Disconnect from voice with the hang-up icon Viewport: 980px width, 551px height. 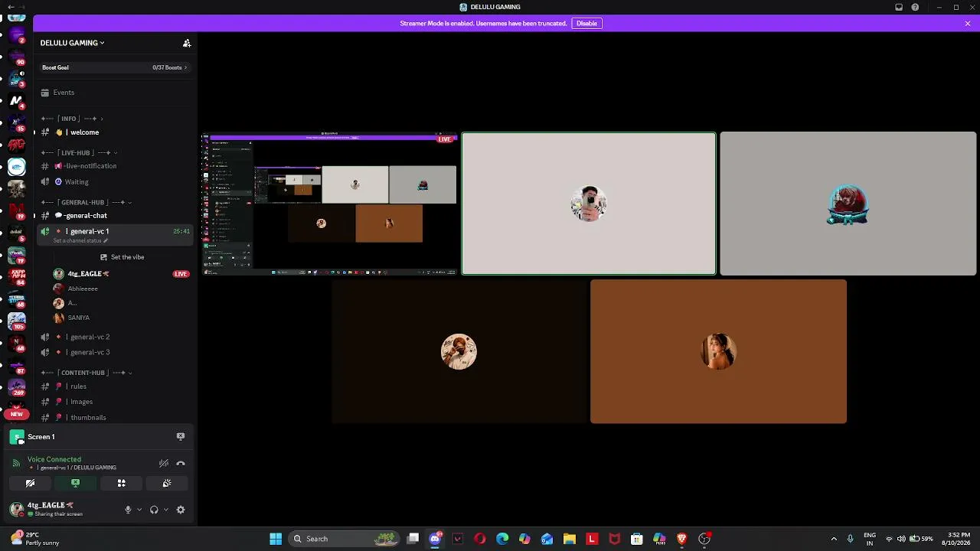click(x=181, y=464)
